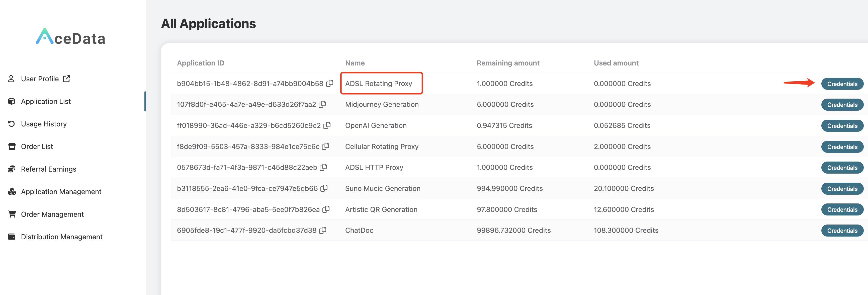The width and height of the screenshot is (868, 295).
Task: Go to Usage History page
Action: coord(44,124)
